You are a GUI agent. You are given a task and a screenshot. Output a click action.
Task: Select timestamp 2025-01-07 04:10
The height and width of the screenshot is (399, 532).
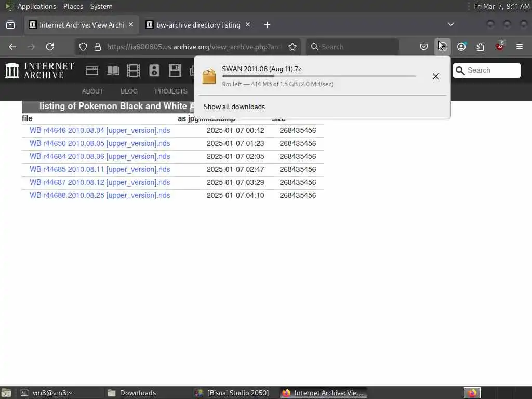[x=235, y=195]
